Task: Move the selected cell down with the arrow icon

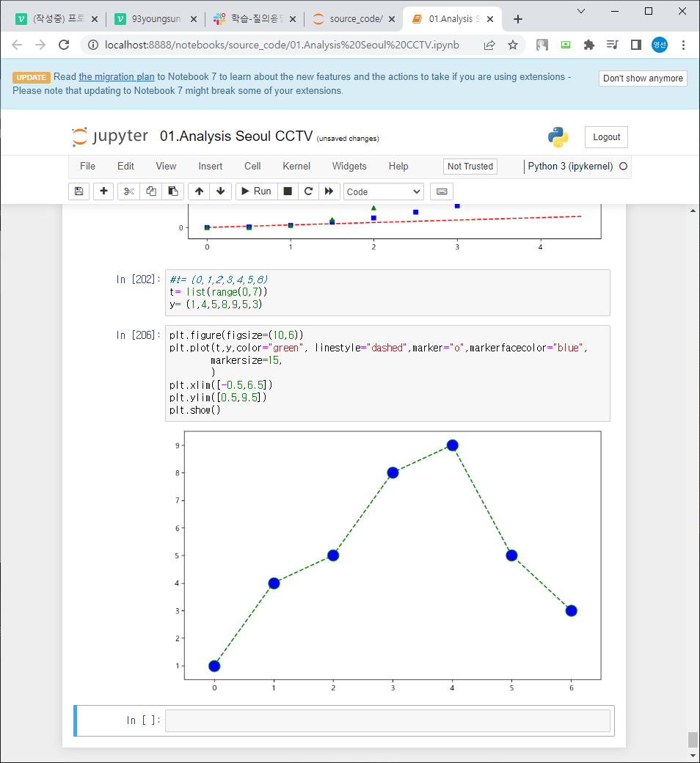Action: point(221,191)
